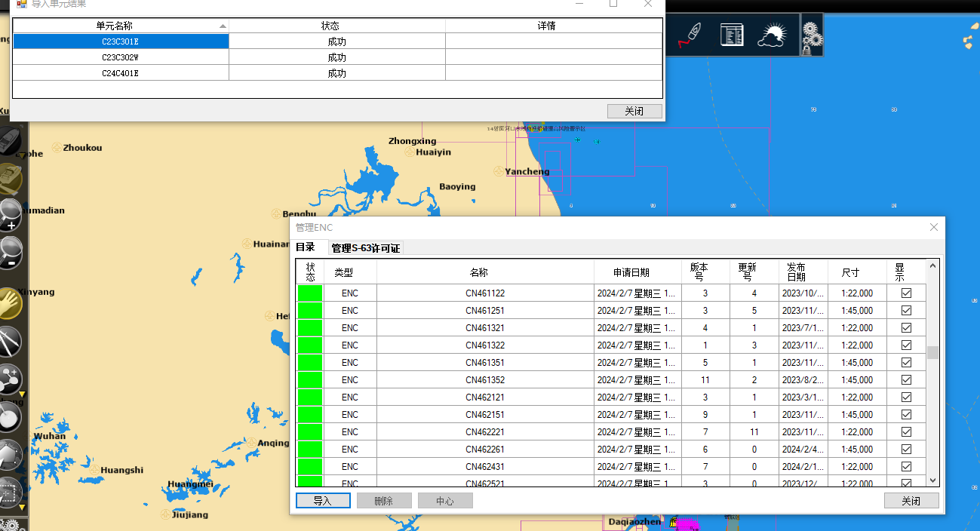Click the green status cell for CN461352
Screen dimensions: 980x531
point(310,379)
